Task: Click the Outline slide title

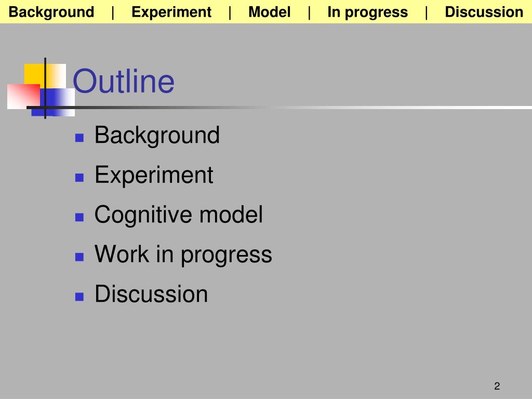Action: click(124, 81)
